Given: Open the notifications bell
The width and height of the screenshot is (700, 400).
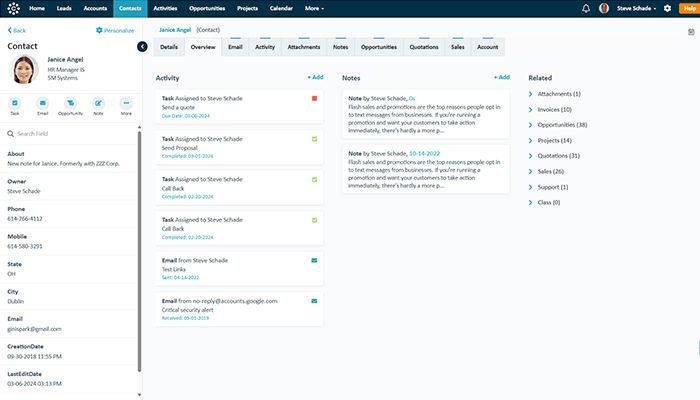Looking at the screenshot, I should (586, 8).
